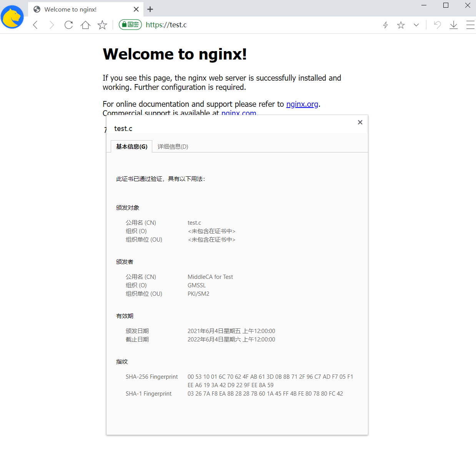This screenshot has height=454, width=476.
Task: Click the address bar showing https://test.c
Action: (x=166, y=25)
